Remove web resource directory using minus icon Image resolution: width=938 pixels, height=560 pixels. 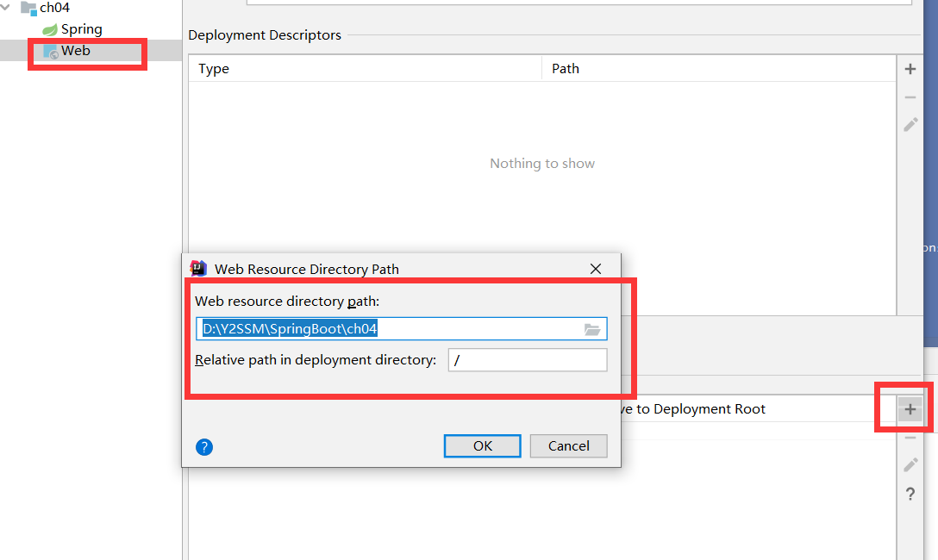(x=910, y=438)
